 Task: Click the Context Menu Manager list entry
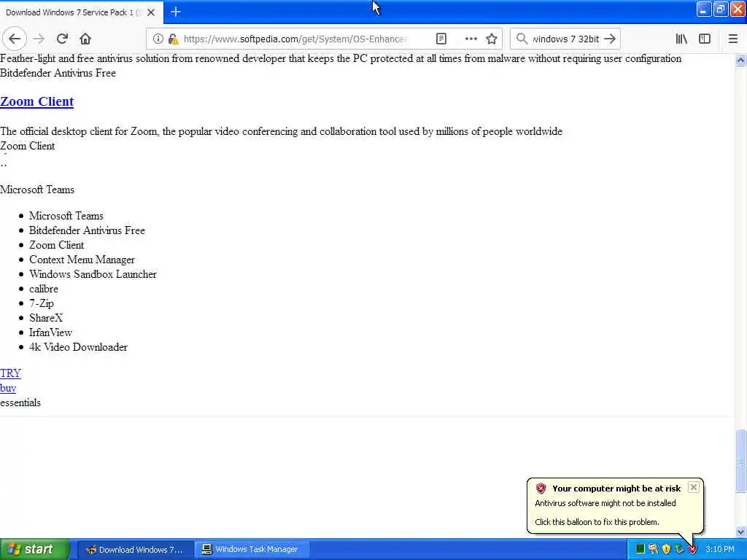click(x=82, y=260)
